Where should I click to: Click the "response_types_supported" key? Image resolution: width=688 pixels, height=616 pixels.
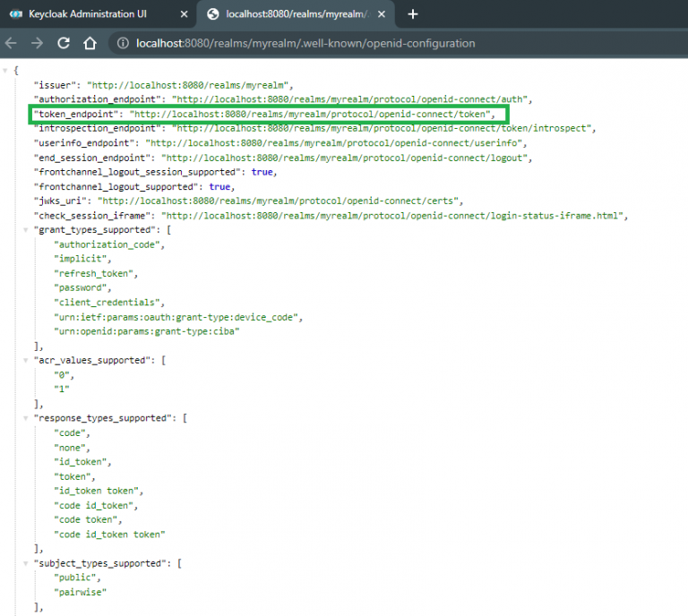point(103,418)
